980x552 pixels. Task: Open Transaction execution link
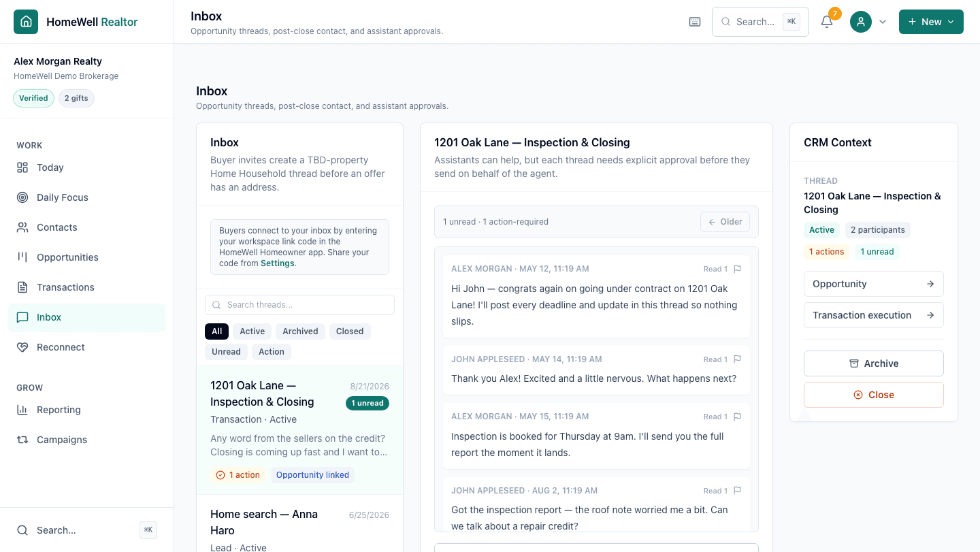click(x=874, y=315)
